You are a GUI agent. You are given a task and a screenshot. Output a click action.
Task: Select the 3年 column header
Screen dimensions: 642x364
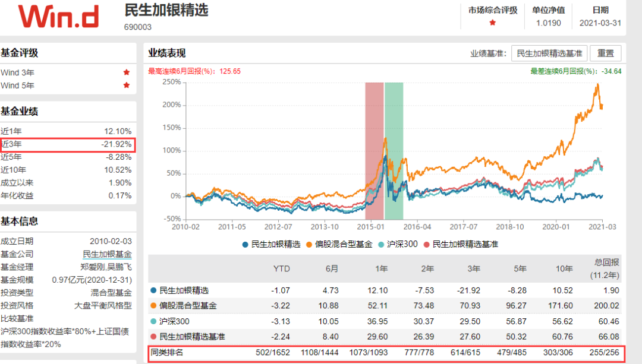point(474,269)
